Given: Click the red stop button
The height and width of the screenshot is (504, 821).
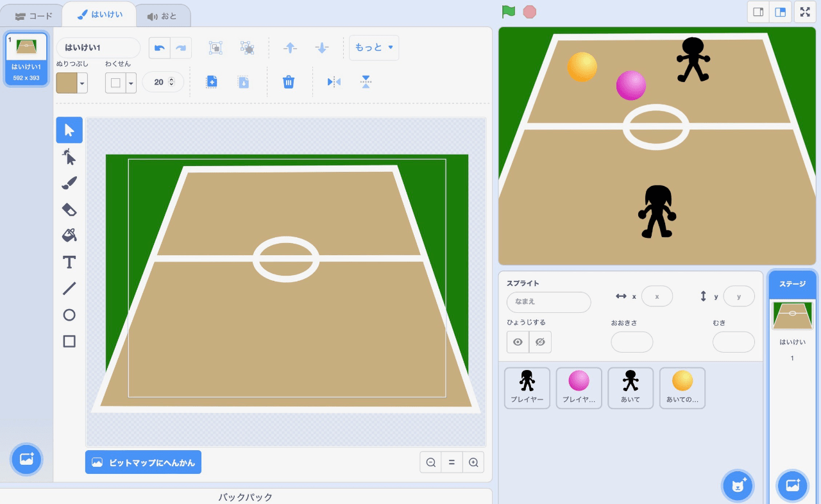Looking at the screenshot, I should [x=529, y=12].
